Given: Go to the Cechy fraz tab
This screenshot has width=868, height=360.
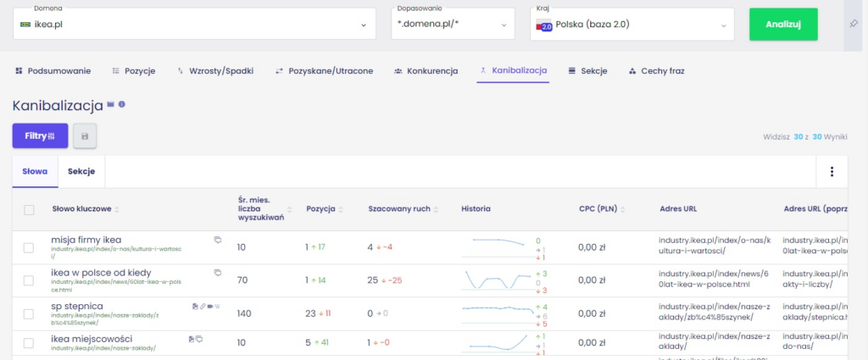Looking at the screenshot, I should click(655, 71).
